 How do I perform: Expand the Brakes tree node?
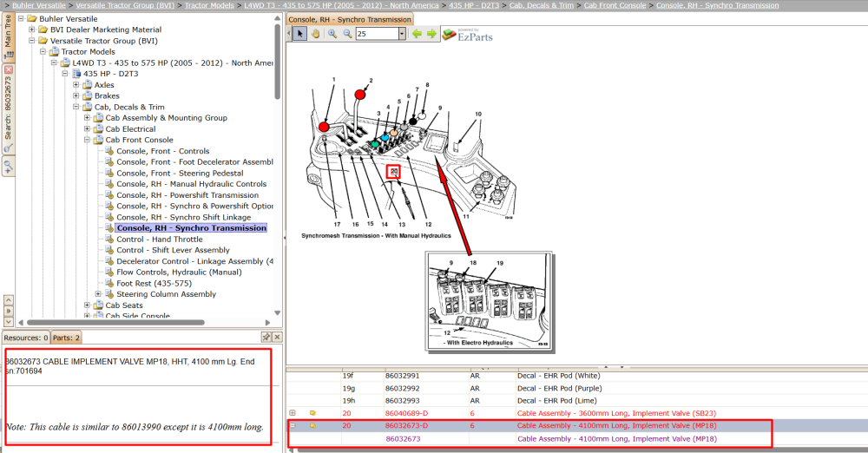(76, 95)
